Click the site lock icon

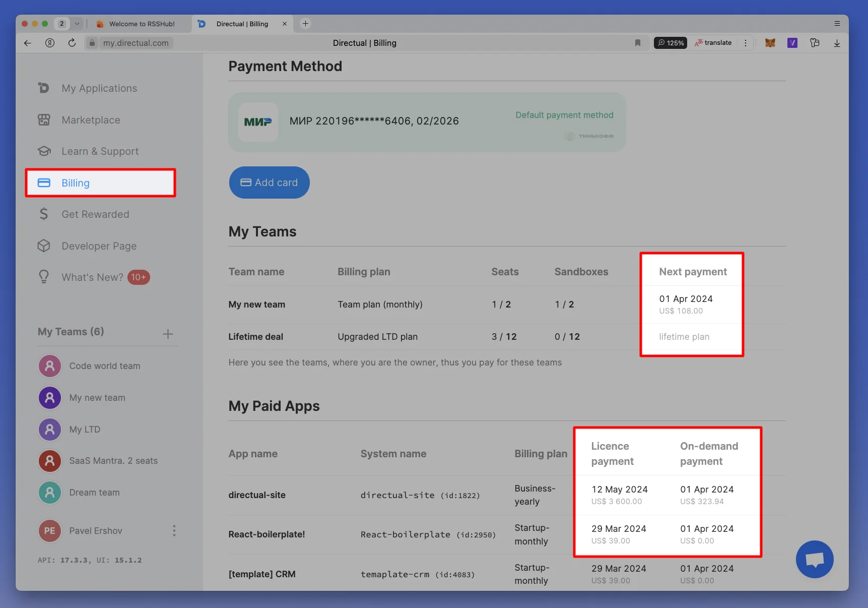[92, 43]
